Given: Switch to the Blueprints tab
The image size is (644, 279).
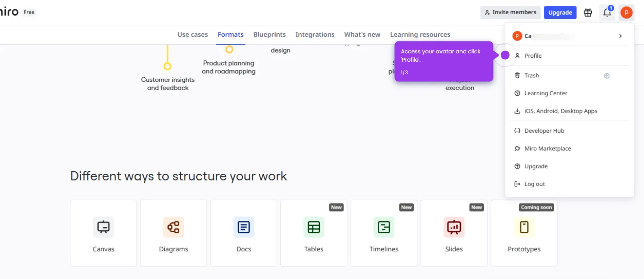Looking at the screenshot, I should (x=270, y=34).
